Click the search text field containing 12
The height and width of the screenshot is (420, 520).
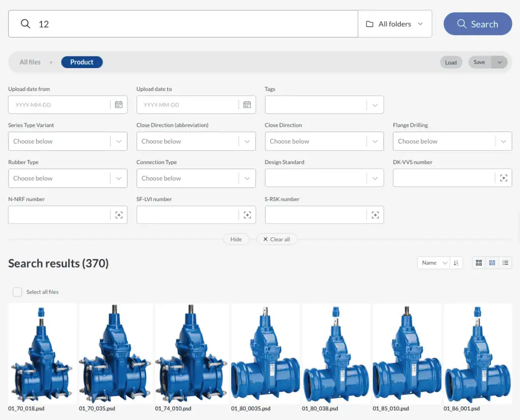[x=183, y=24]
